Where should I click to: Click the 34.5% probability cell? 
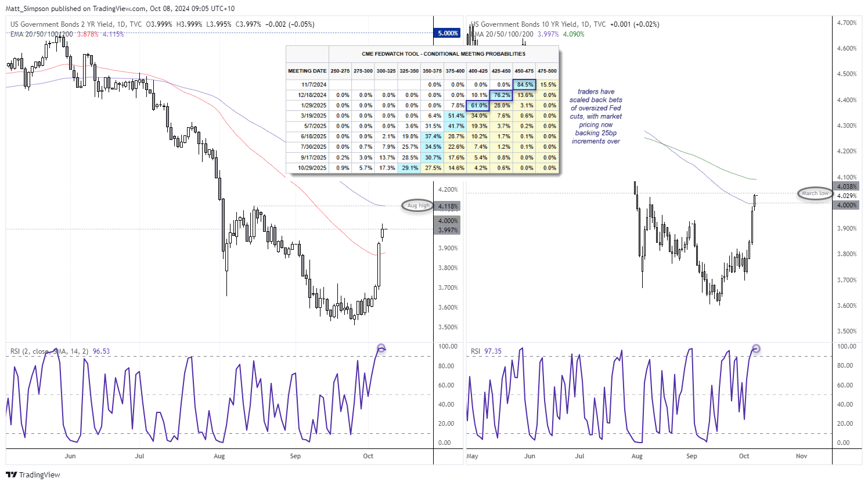pos(433,147)
